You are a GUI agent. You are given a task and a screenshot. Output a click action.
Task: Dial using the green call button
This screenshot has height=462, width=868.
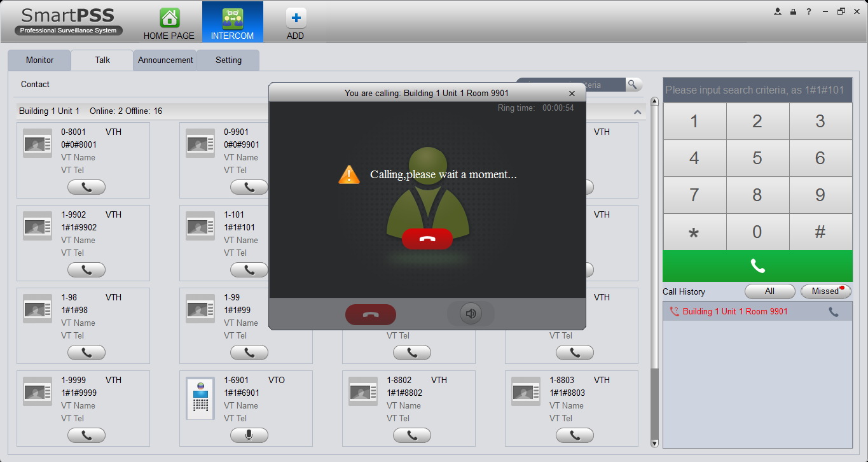coord(757,266)
